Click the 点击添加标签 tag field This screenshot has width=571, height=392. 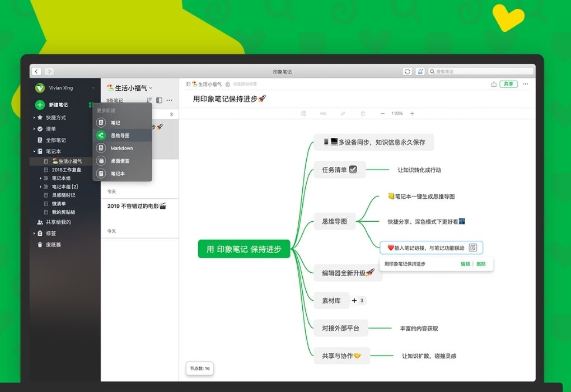[245, 84]
